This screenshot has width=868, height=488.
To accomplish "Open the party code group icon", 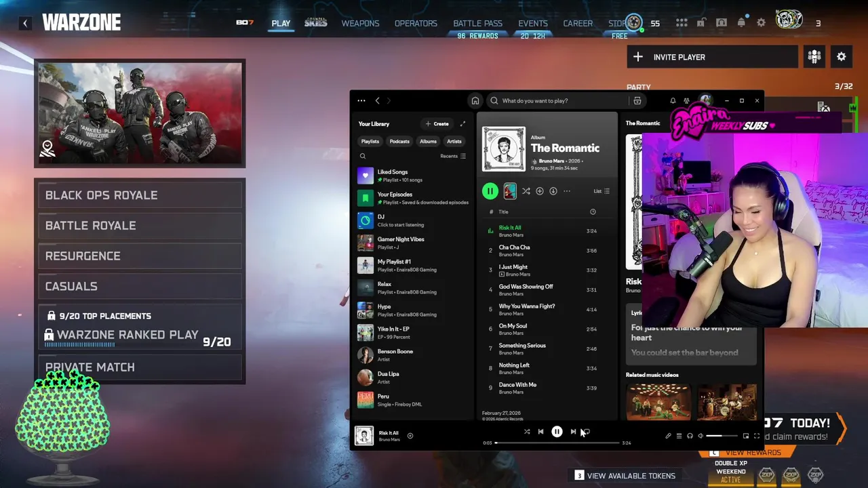I will 814,57.
